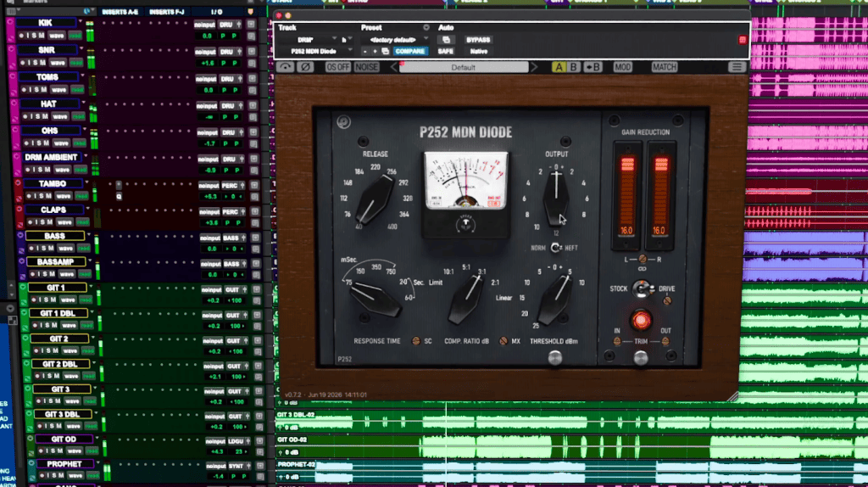The image size is (868, 487).
Task: Click the Q send on TAMBO track
Action: [x=119, y=196]
